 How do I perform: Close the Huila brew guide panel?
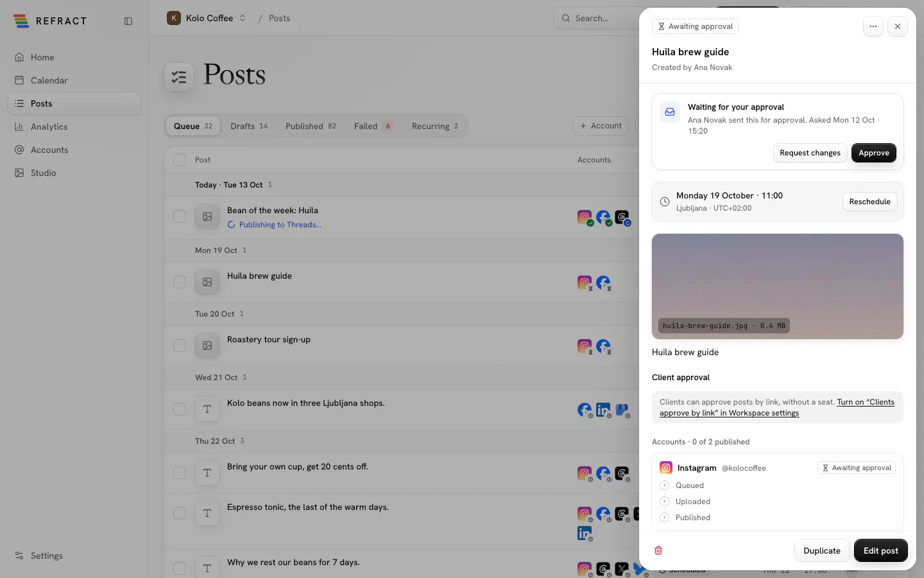pyautogui.click(x=898, y=26)
